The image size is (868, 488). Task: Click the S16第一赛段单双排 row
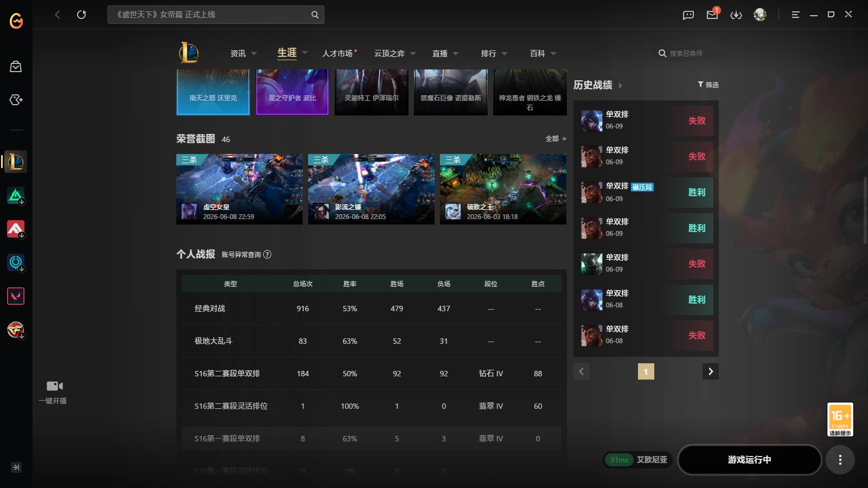[x=372, y=439]
